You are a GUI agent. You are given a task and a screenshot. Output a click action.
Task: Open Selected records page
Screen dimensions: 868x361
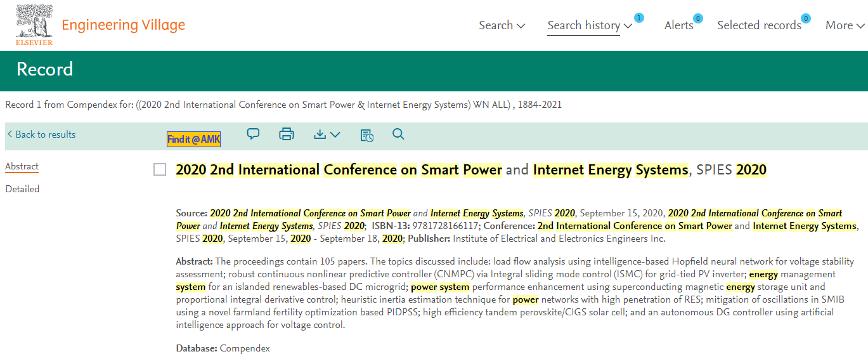tap(759, 25)
